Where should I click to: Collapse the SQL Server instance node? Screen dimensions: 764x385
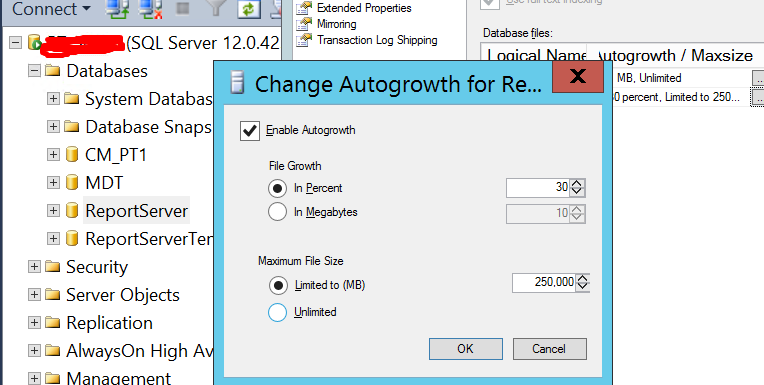[16, 43]
